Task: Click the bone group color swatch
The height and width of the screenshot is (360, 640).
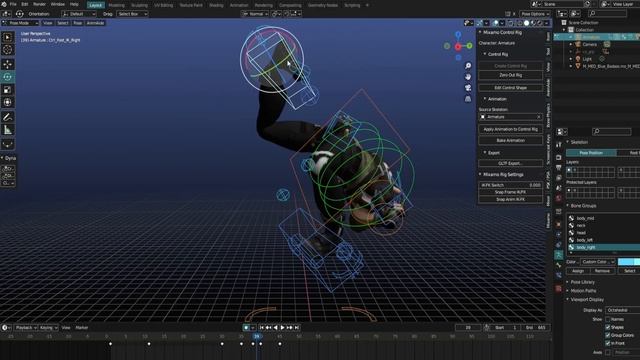Action: coord(629,262)
